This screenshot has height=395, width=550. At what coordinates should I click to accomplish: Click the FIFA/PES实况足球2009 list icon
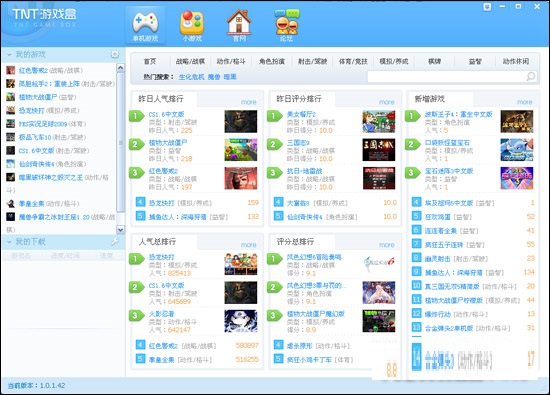[x=11, y=123]
